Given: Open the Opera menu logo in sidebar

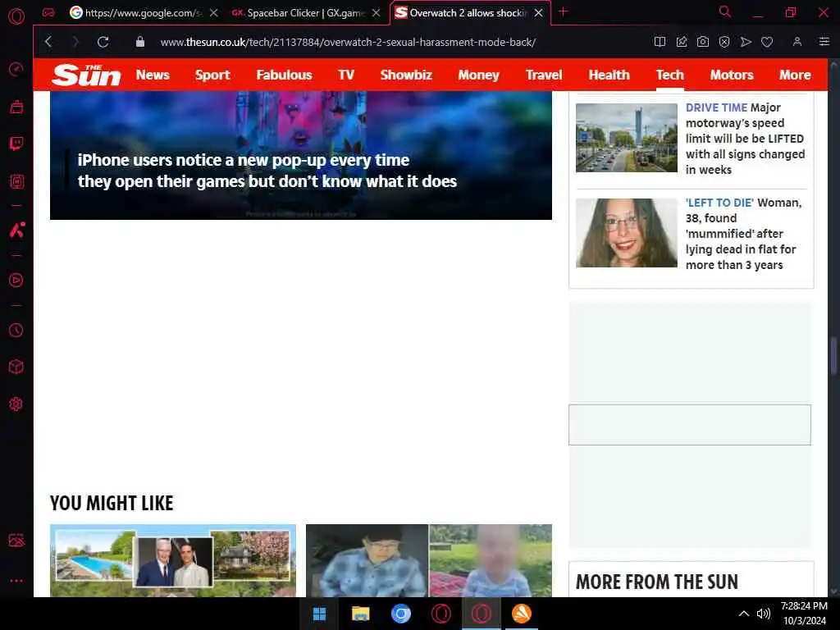Looking at the screenshot, I should pyautogui.click(x=16, y=16).
